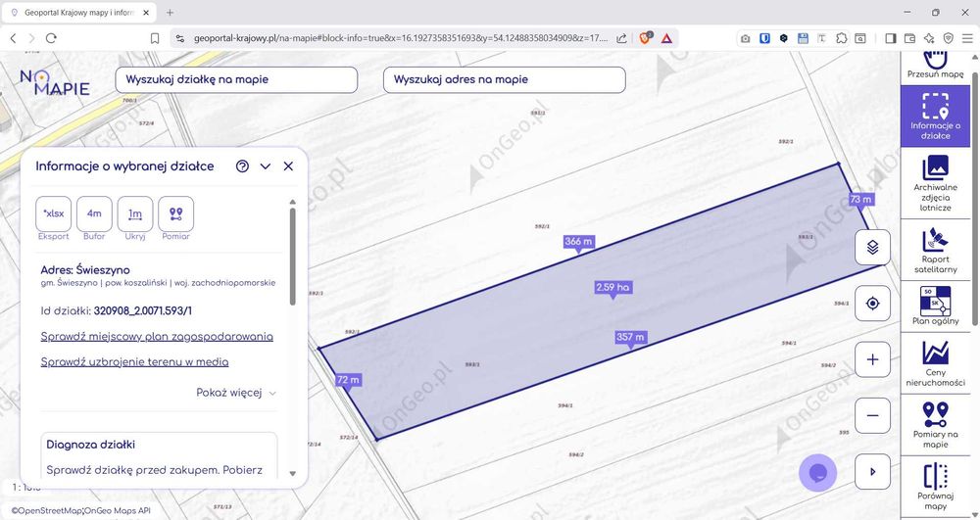Click Wyszukaj działkę na mapie field

point(236,80)
